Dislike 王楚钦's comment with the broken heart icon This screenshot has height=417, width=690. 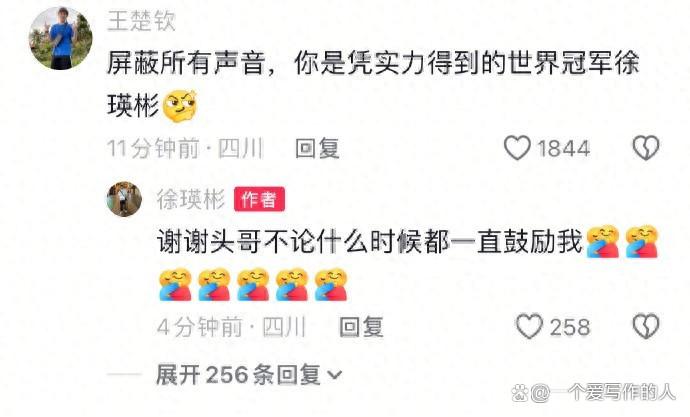click(x=646, y=148)
